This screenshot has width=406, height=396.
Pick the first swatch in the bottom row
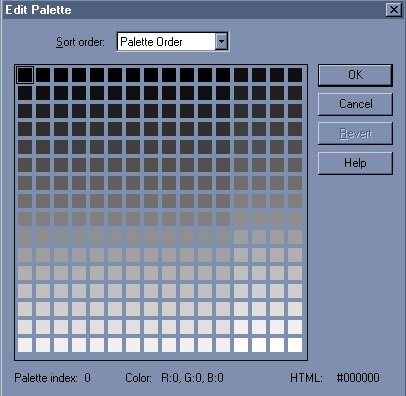[25, 345]
